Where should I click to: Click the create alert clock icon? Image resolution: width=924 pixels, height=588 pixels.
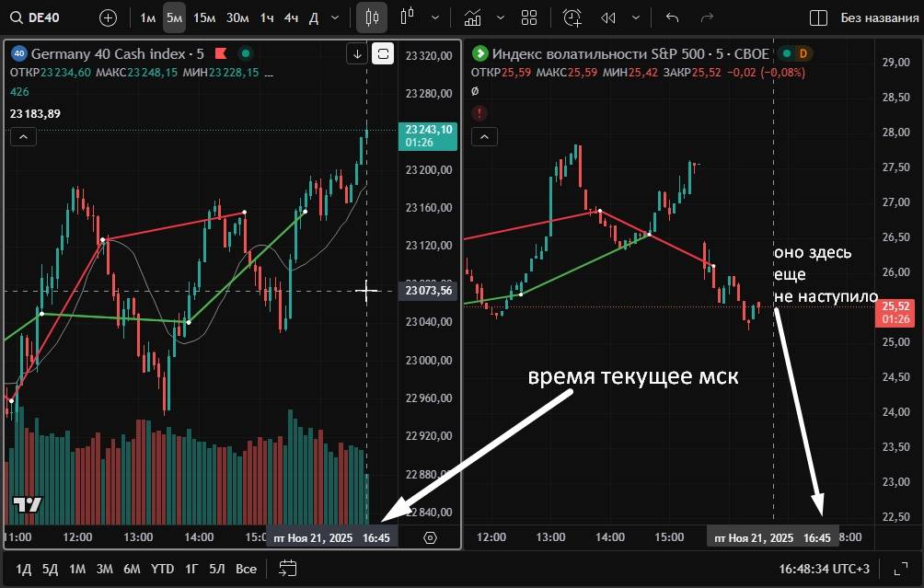[572, 17]
